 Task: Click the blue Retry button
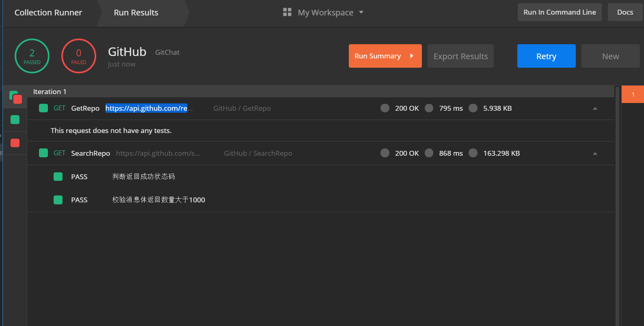tap(546, 56)
